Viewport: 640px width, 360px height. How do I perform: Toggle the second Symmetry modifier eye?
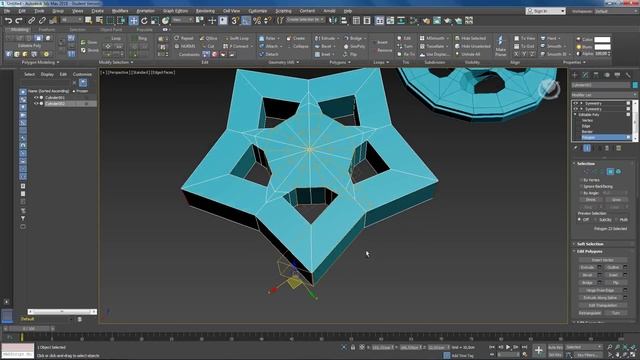(576, 109)
